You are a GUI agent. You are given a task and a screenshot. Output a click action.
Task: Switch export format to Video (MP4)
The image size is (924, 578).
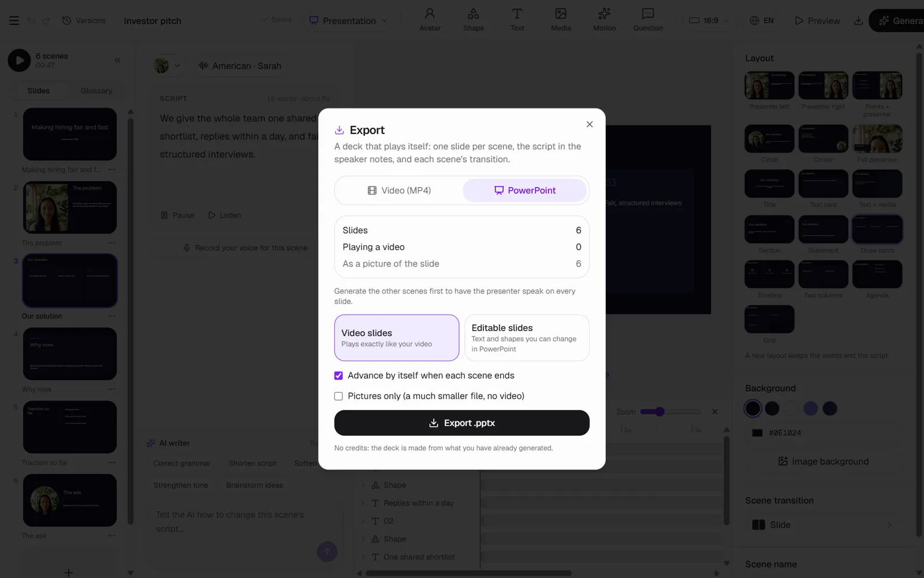pyautogui.click(x=400, y=190)
